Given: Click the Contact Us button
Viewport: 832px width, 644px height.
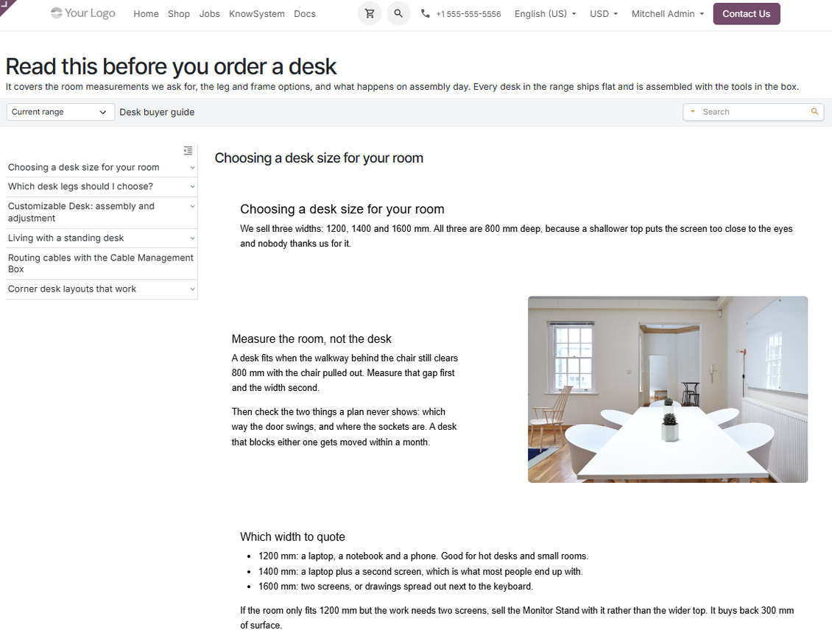Looking at the screenshot, I should click(746, 14).
